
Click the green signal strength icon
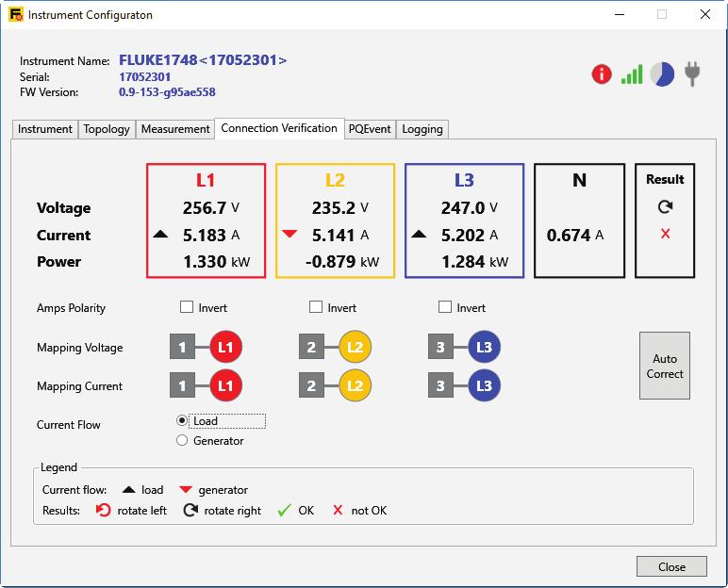tap(632, 74)
